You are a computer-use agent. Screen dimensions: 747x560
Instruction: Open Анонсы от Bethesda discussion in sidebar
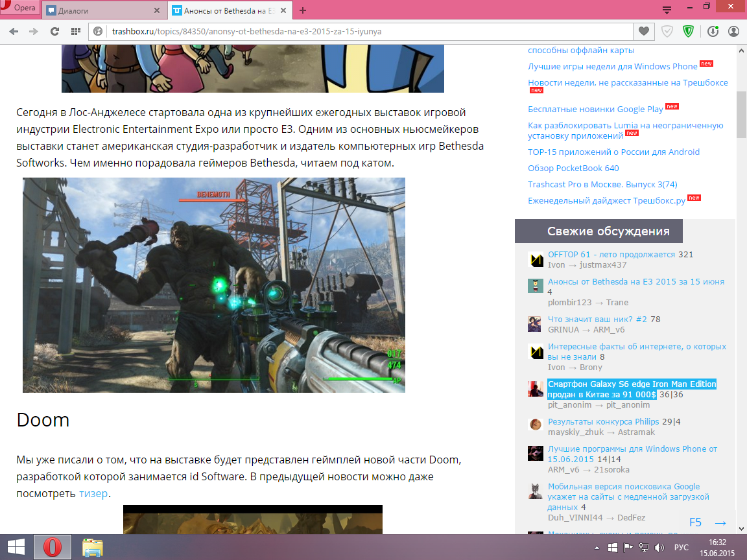pyautogui.click(x=635, y=281)
